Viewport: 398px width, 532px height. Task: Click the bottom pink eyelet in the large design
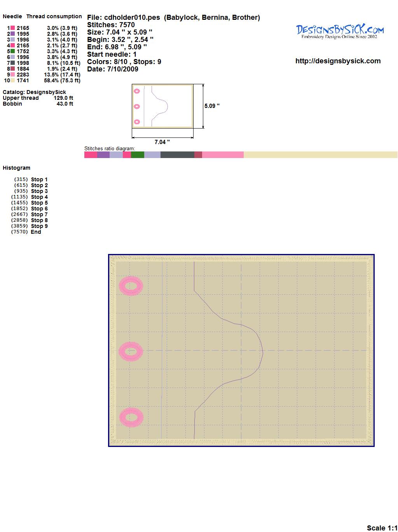(131, 418)
